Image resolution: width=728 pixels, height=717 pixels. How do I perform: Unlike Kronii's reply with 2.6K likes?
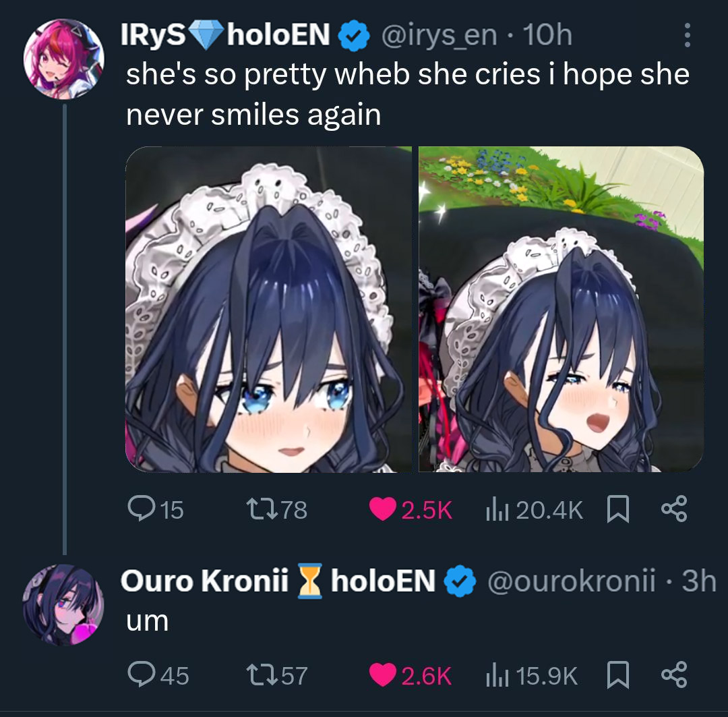(382, 675)
